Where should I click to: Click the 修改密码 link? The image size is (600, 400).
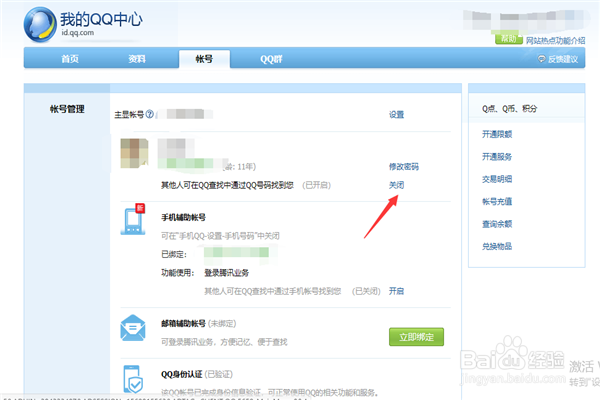click(404, 167)
